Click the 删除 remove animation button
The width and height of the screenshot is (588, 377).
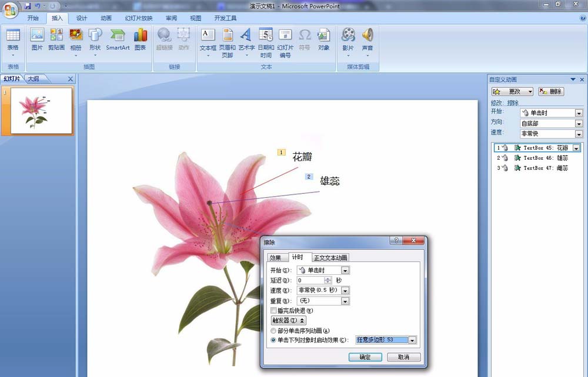click(551, 92)
